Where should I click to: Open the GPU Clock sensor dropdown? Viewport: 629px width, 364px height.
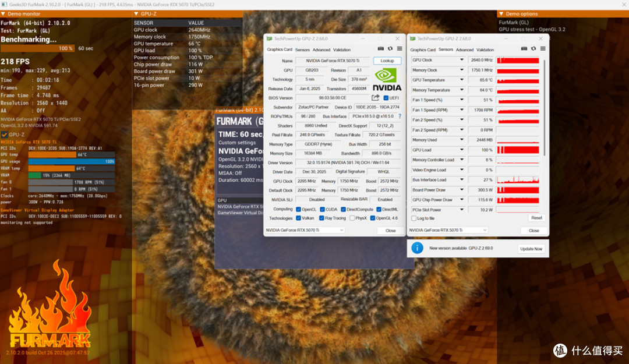click(462, 60)
